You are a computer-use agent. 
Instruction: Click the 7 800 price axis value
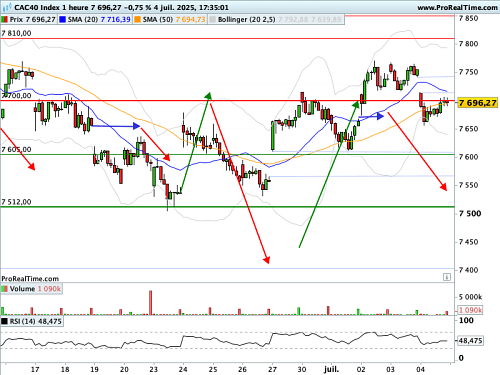(468, 44)
